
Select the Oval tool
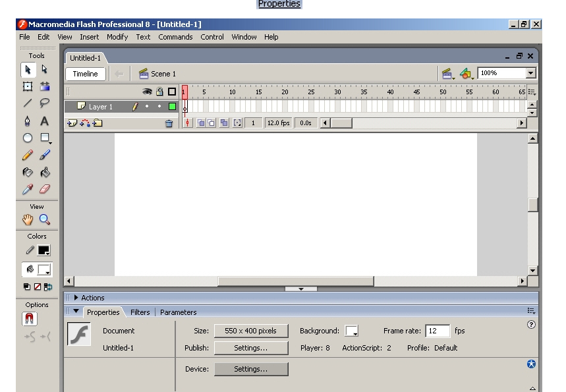pyautogui.click(x=28, y=138)
